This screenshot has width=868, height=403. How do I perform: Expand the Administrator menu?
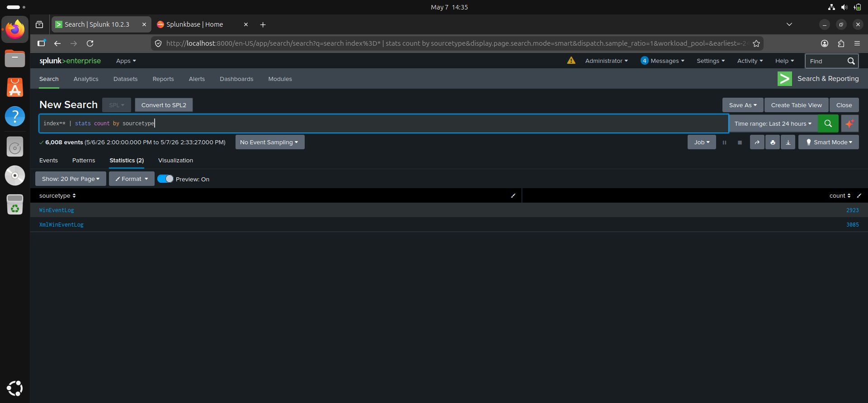click(606, 61)
